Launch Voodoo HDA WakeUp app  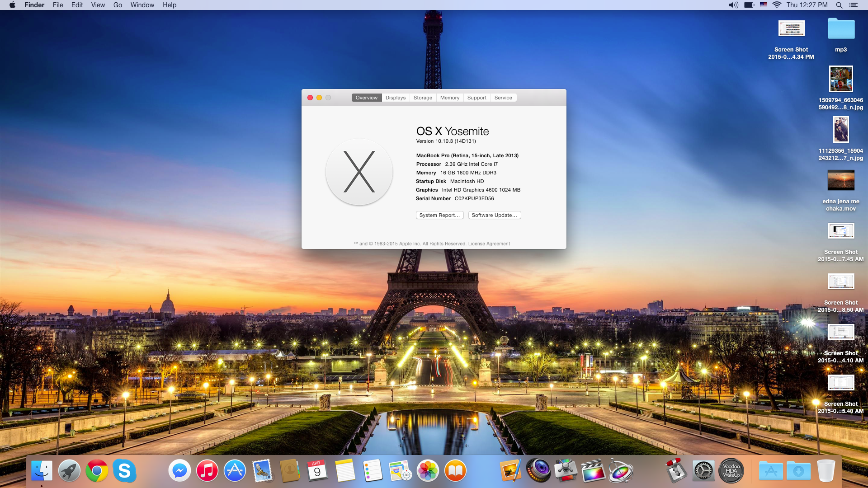(x=731, y=471)
